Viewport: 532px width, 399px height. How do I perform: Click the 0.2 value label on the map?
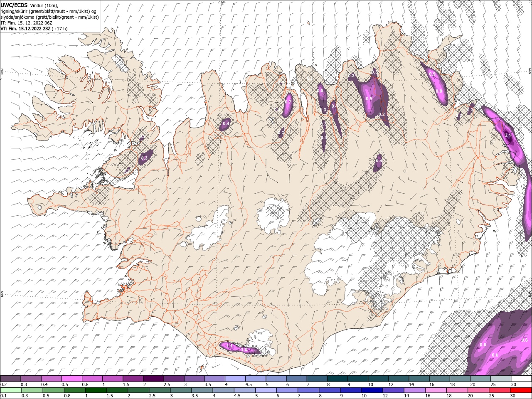pos(382,114)
